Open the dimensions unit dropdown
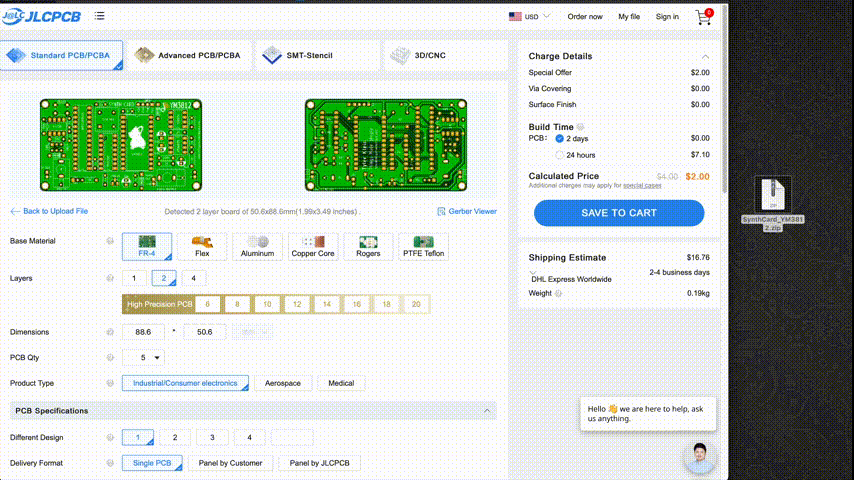This screenshot has width=854, height=480. 252,332
